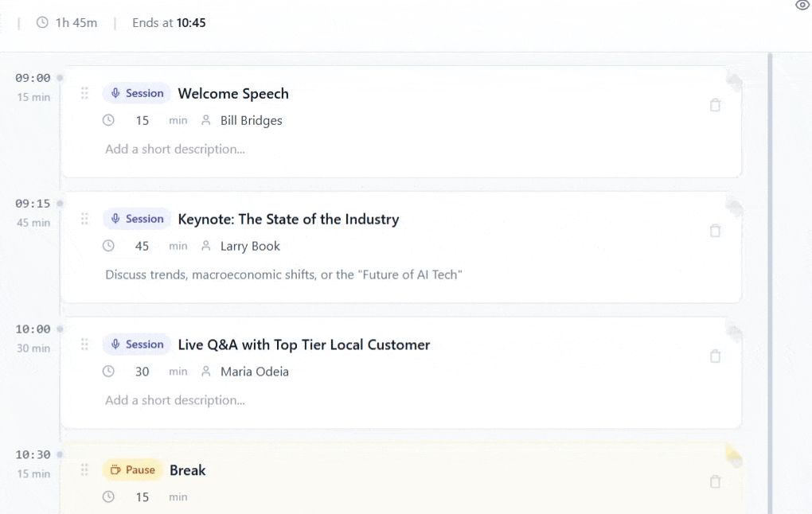Edit speaker name Maria Odeia
Screen dimensions: 812x514
tap(254, 372)
